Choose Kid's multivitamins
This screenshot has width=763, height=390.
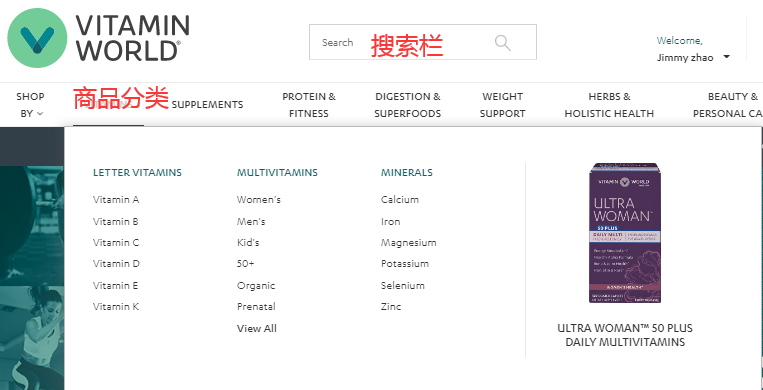248,242
